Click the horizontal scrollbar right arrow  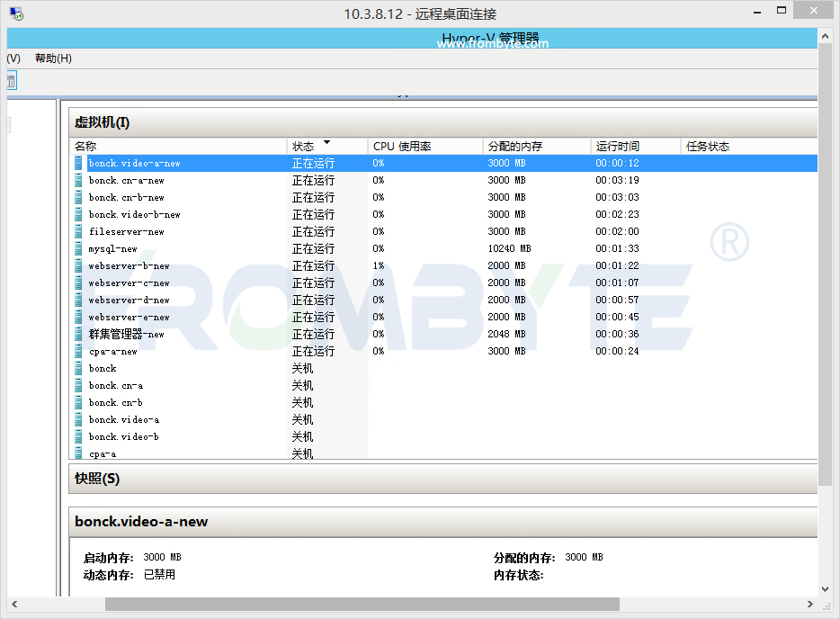click(x=810, y=604)
